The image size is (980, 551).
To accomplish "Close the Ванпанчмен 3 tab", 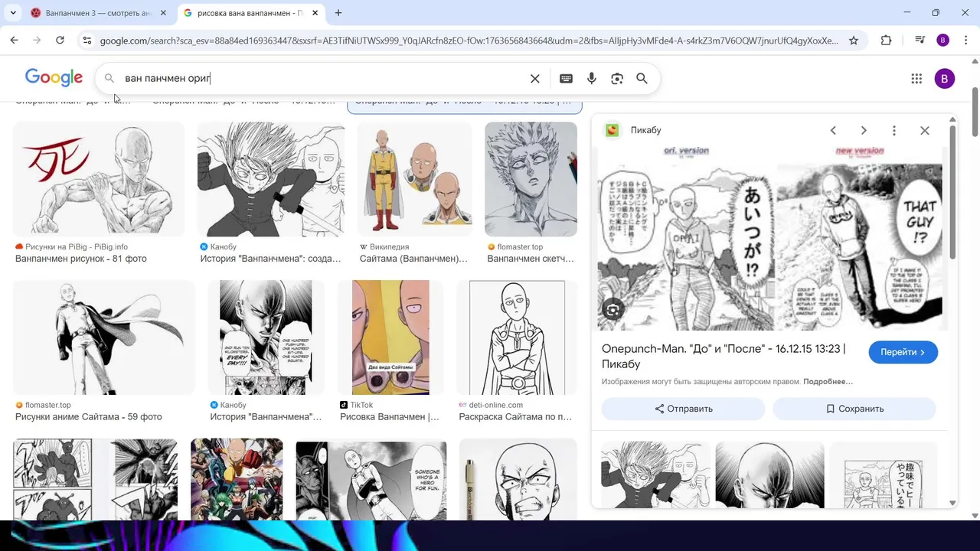I will coord(163,13).
